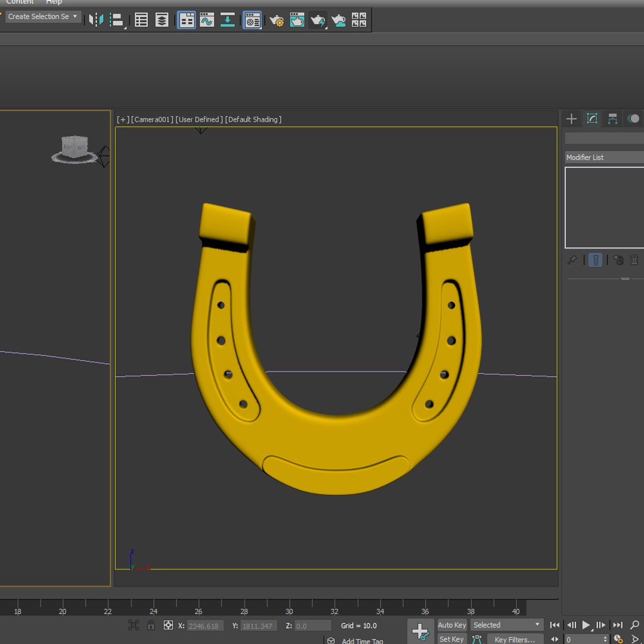Open the Create Selection Set dropdown
Image resolution: width=644 pixels, height=644 pixels.
tap(43, 17)
